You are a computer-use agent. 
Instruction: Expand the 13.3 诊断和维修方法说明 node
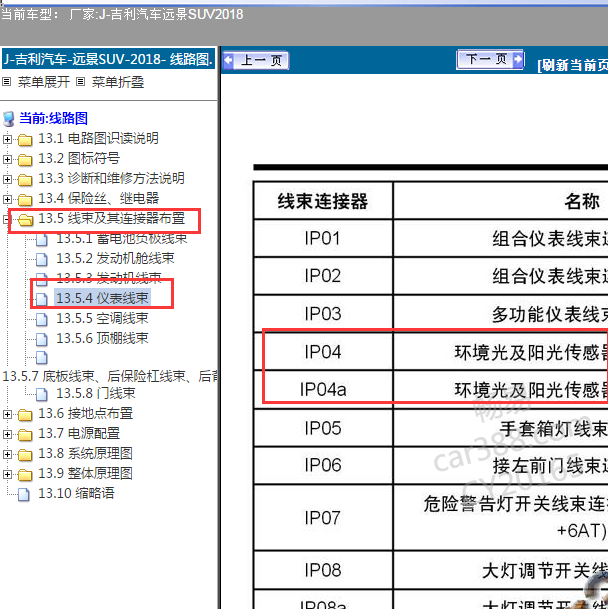[7, 179]
